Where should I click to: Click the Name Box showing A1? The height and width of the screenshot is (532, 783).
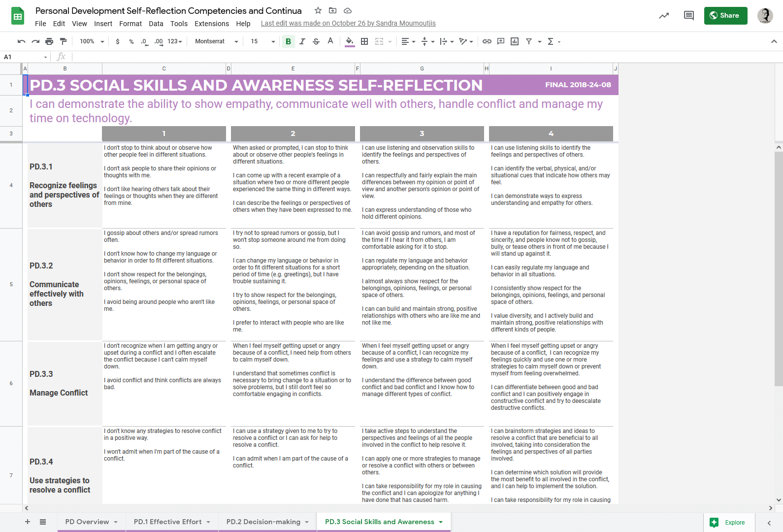[x=25, y=57]
